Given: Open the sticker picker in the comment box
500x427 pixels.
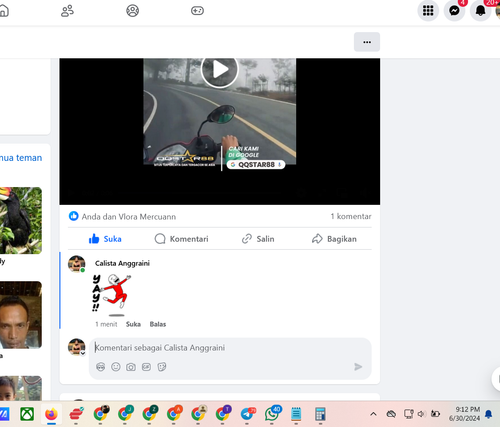Looking at the screenshot, I should [162, 367].
